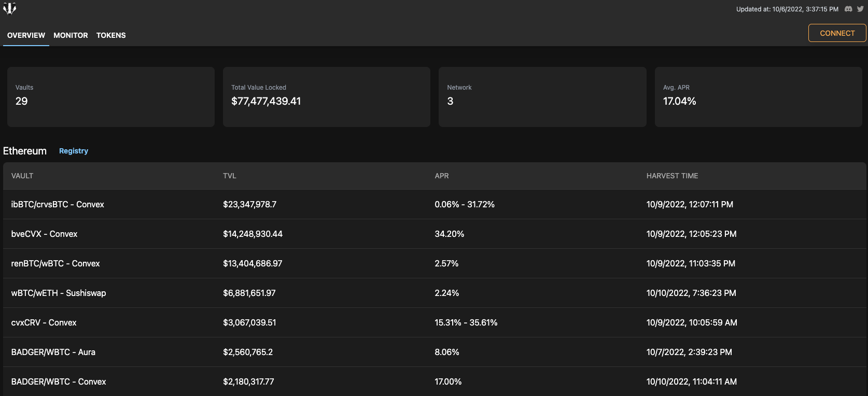The width and height of the screenshot is (868, 396).
Task: Open the Twitter bird icon
Action: pyautogui.click(x=860, y=9)
